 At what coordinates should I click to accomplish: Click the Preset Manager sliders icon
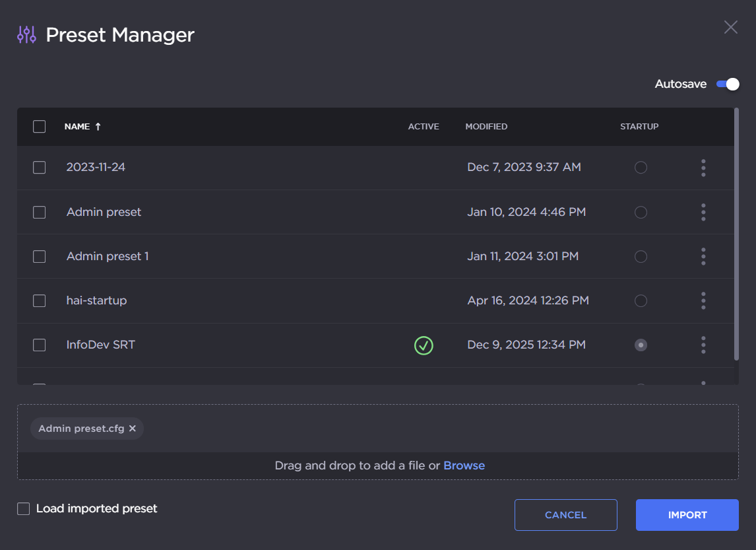point(26,35)
